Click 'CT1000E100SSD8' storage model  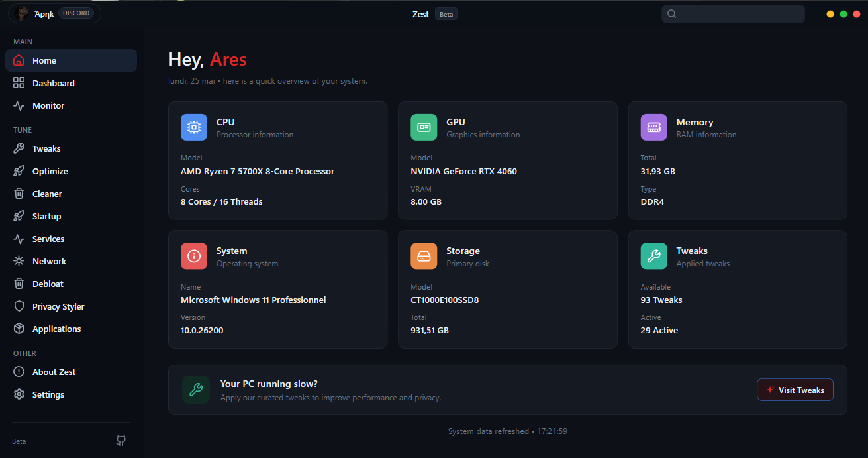click(445, 300)
